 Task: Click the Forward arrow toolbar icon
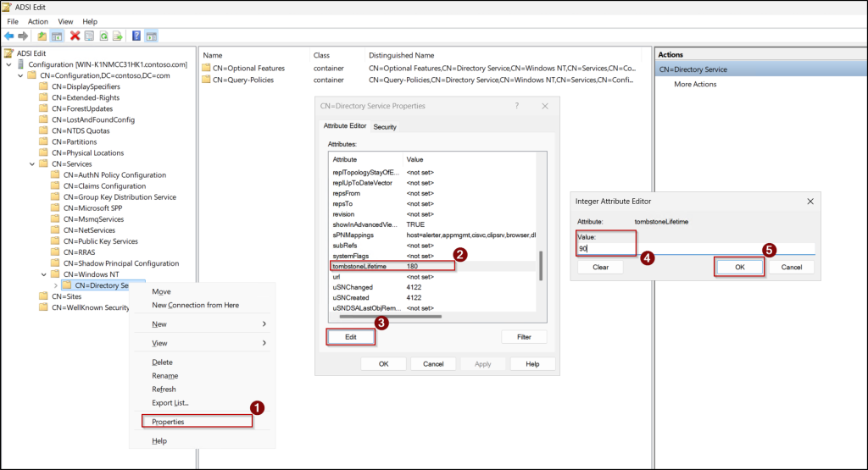pyautogui.click(x=23, y=36)
